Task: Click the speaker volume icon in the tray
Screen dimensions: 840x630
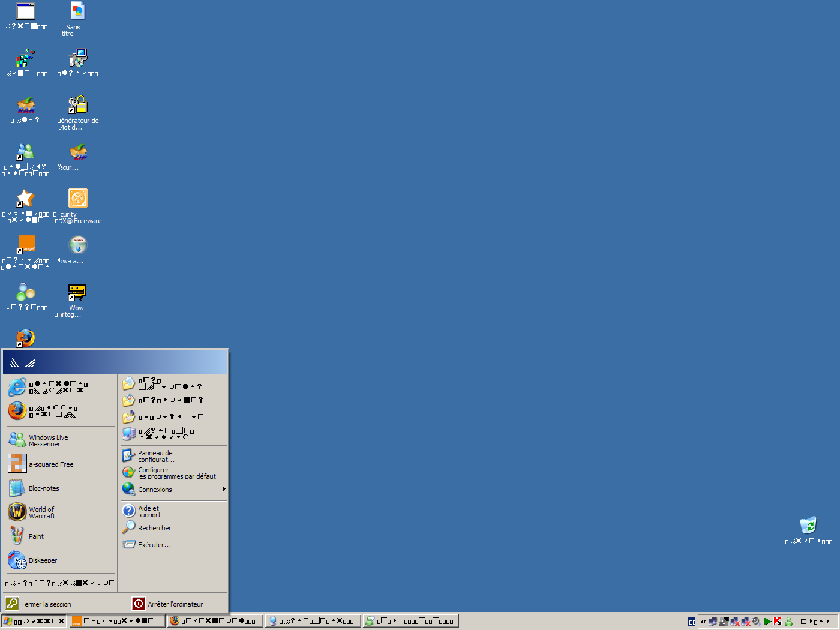Action: point(756,622)
